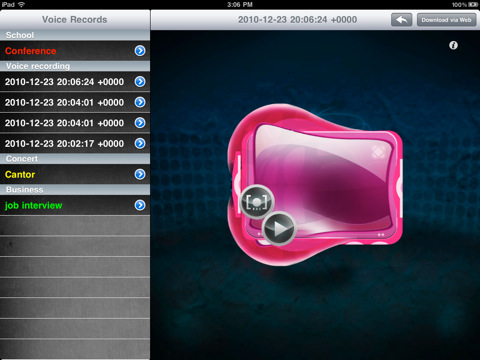Image resolution: width=480 pixels, height=360 pixels.
Task: Select the 2010-12-23 20:02:17 +0000 recording
Action: [x=75, y=143]
